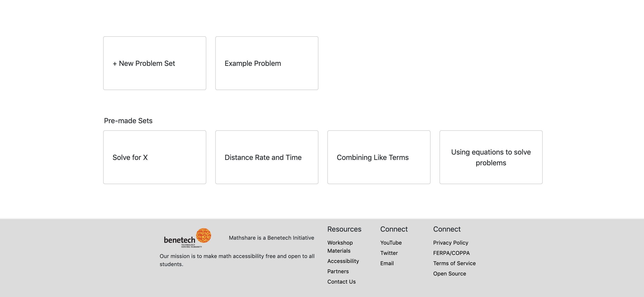The width and height of the screenshot is (644, 297).
Task: Open the Partners page
Action: click(x=337, y=271)
